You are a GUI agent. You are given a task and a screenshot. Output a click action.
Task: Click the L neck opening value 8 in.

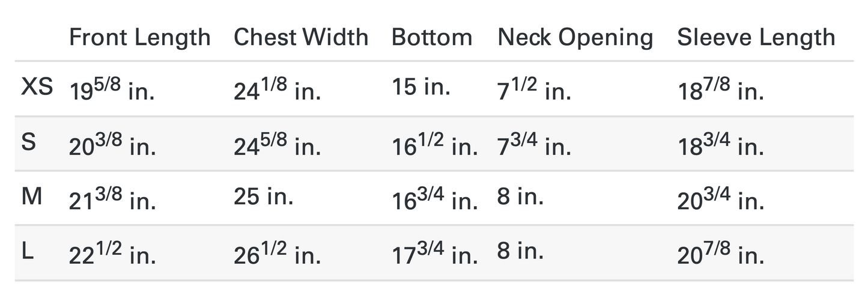tap(520, 251)
